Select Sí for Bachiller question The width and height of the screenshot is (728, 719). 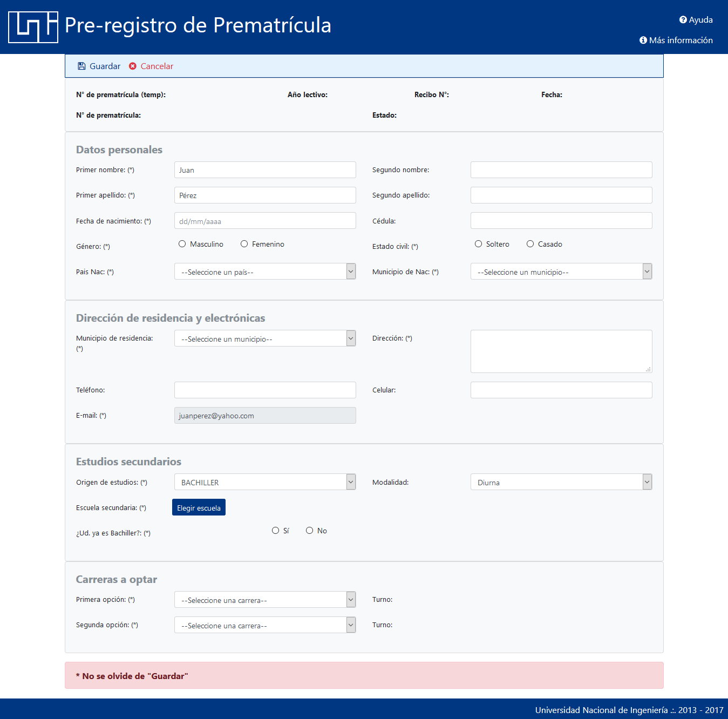(276, 531)
